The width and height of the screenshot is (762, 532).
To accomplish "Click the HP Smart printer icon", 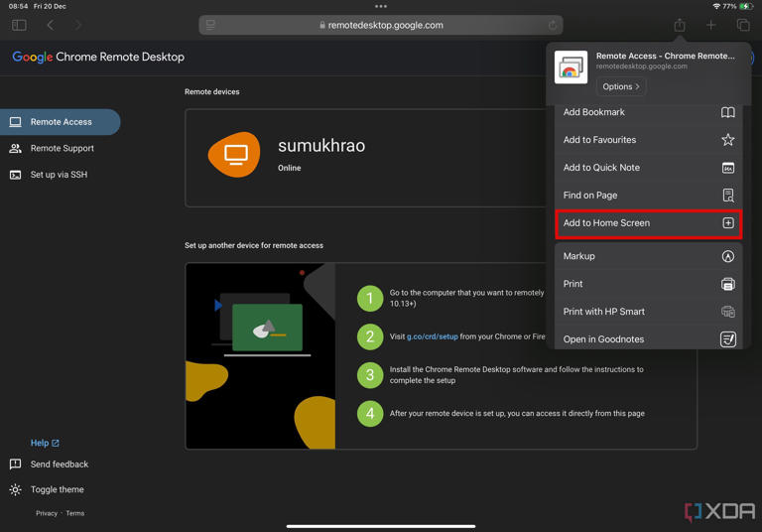I will click(x=728, y=312).
